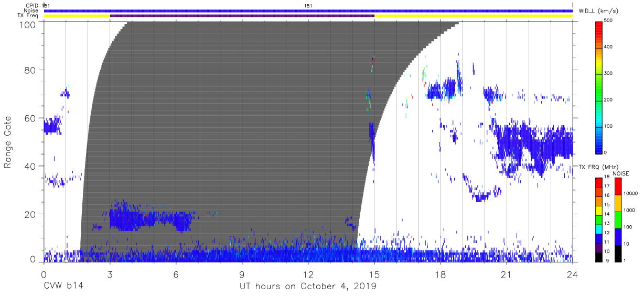Click the '400' tick on WID color bar
The image size is (644, 297).
(609, 47)
